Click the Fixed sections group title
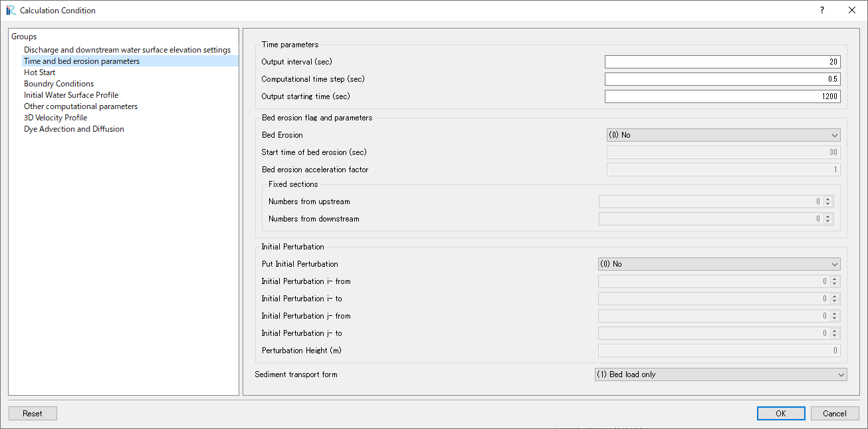 pyautogui.click(x=293, y=184)
